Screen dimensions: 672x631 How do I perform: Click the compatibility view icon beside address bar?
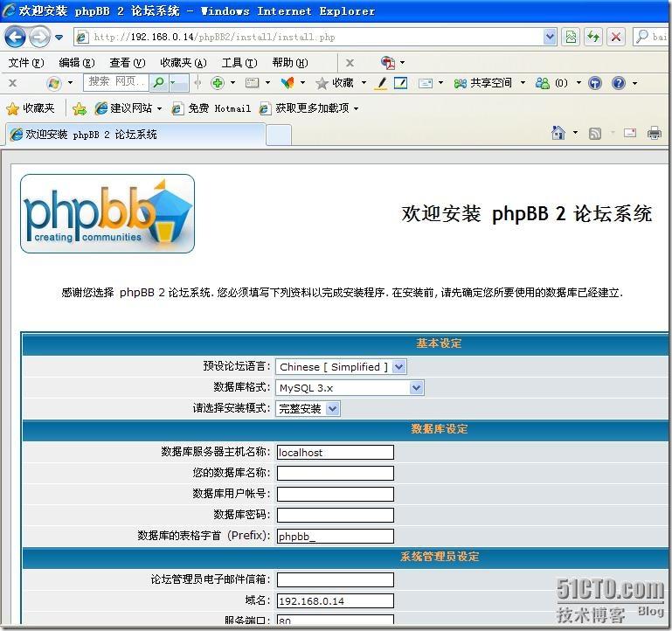pyautogui.click(x=571, y=37)
